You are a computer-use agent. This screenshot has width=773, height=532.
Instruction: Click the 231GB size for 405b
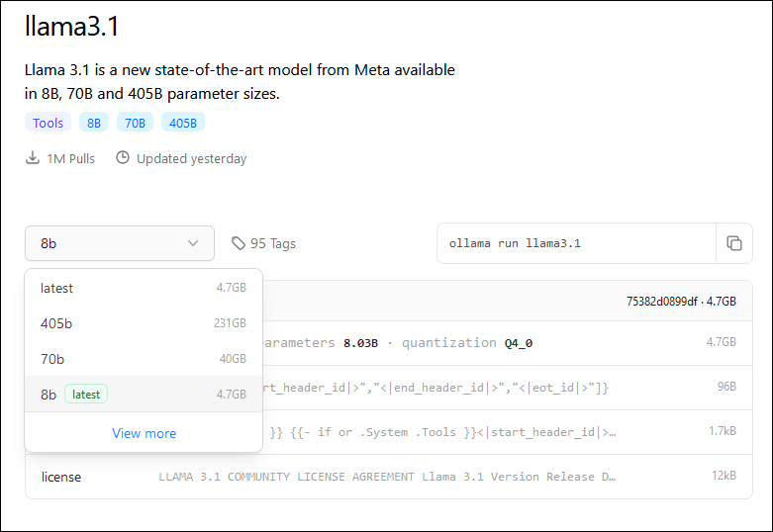(x=230, y=323)
